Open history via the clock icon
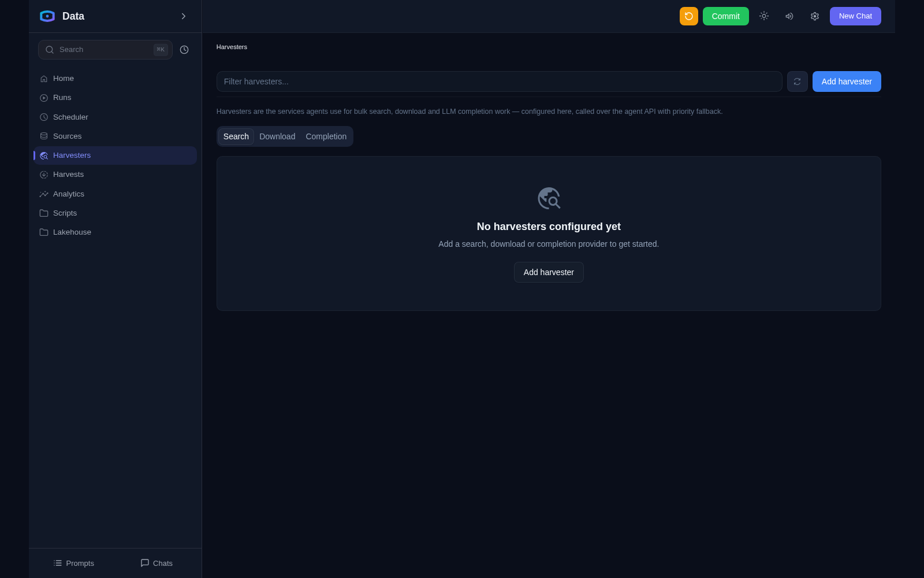924x578 pixels. point(184,50)
